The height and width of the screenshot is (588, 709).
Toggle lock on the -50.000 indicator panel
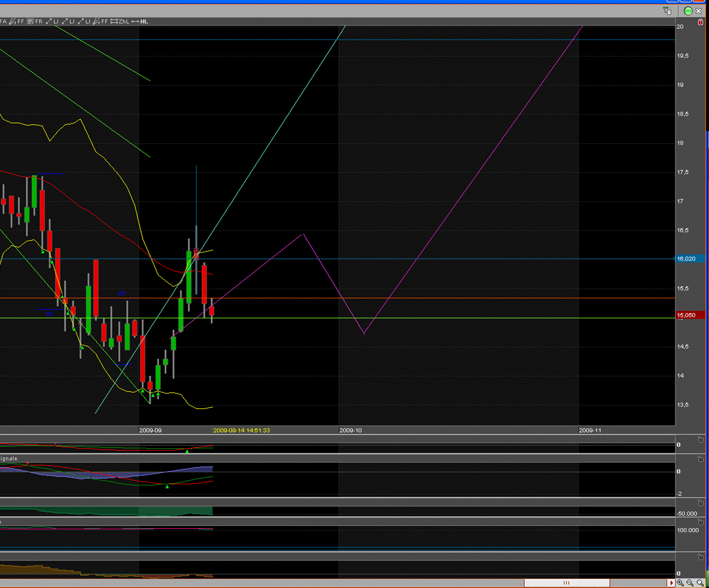(700, 503)
